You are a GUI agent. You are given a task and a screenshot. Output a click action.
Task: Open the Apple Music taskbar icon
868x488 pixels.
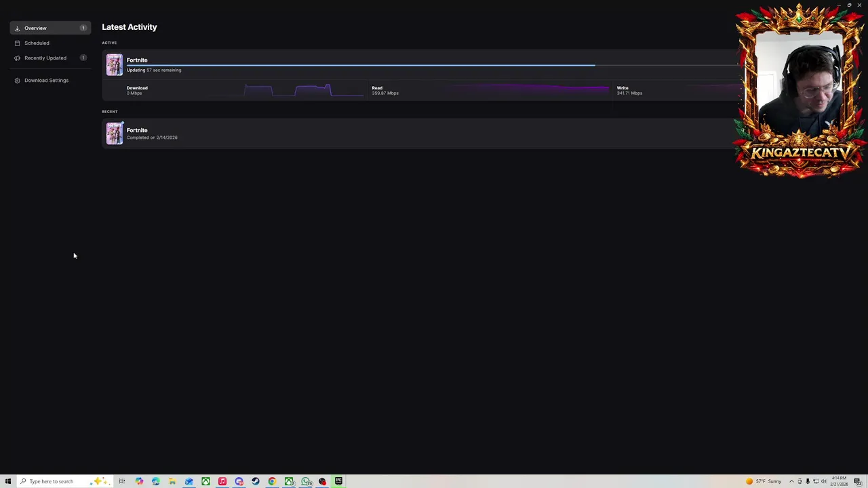point(222,481)
